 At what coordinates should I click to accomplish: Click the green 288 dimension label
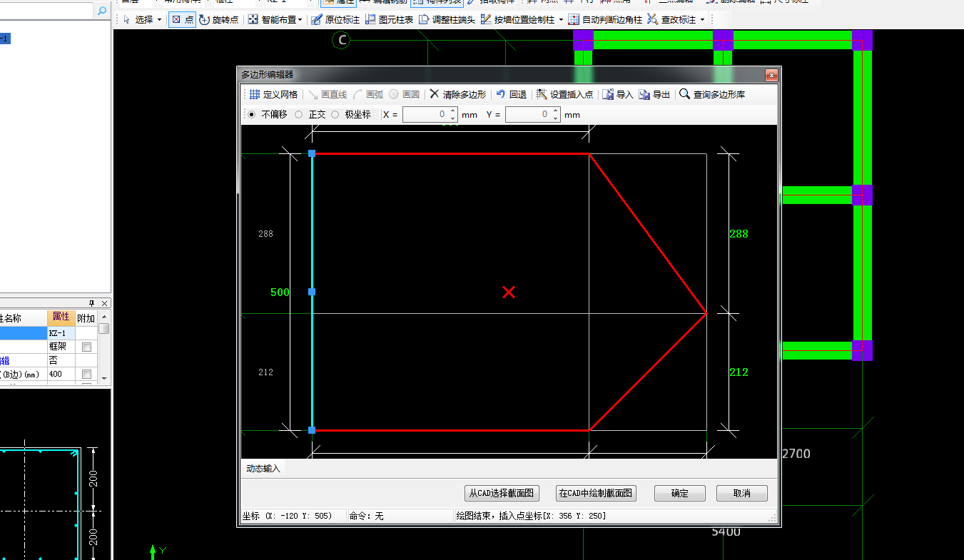click(x=739, y=234)
